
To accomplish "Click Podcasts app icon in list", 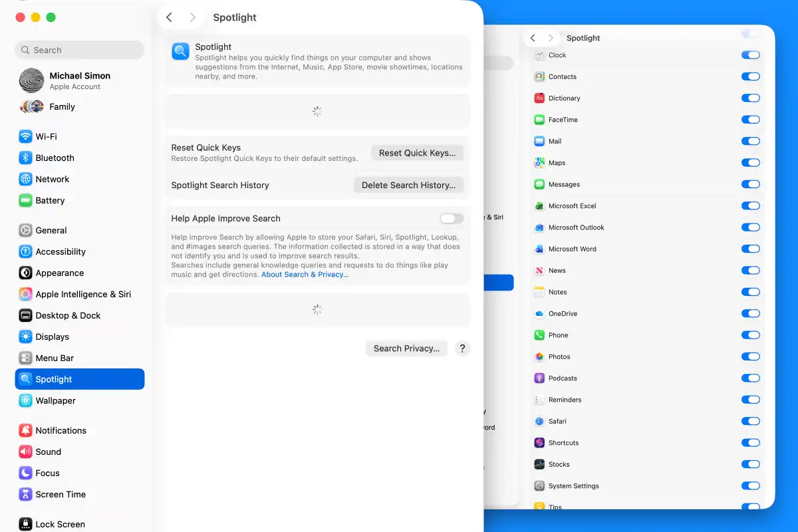I will point(539,378).
